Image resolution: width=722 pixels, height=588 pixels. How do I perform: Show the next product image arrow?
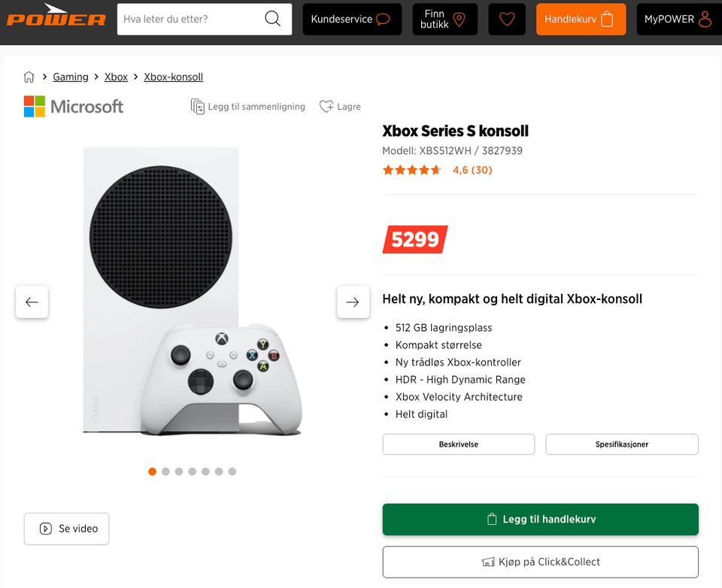[353, 302]
